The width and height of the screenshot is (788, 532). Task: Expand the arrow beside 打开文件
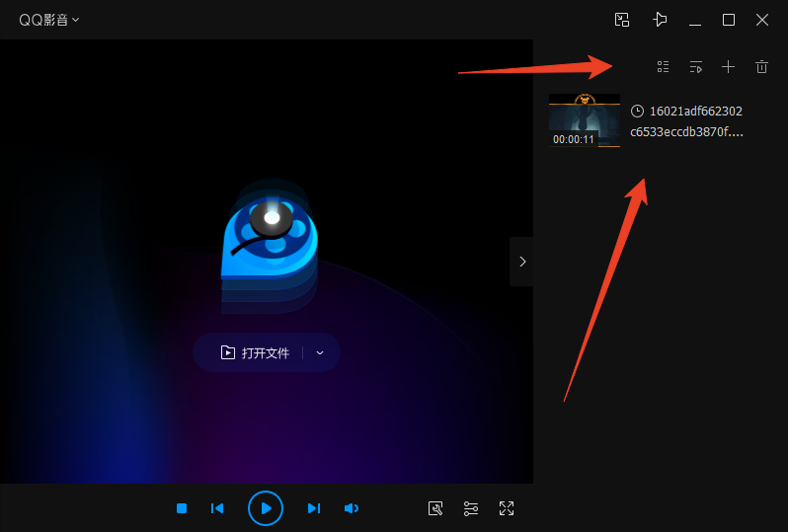tap(320, 352)
